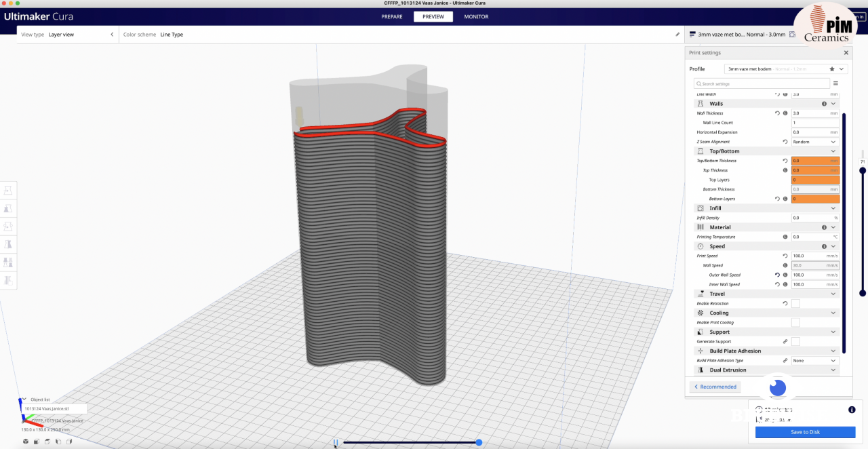Click the info icon next to print time
This screenshot has width=868, height=449.
point(852,410)
